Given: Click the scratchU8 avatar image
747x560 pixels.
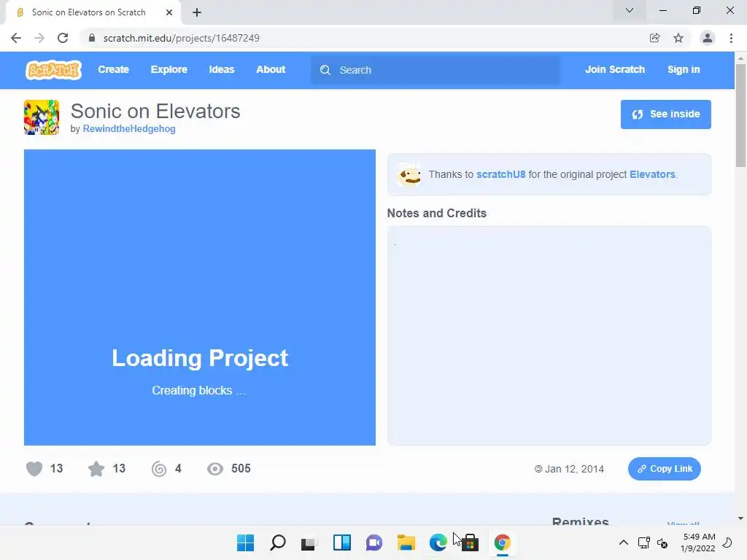Looking at the screenshot, I should click(x=409, y=174).
